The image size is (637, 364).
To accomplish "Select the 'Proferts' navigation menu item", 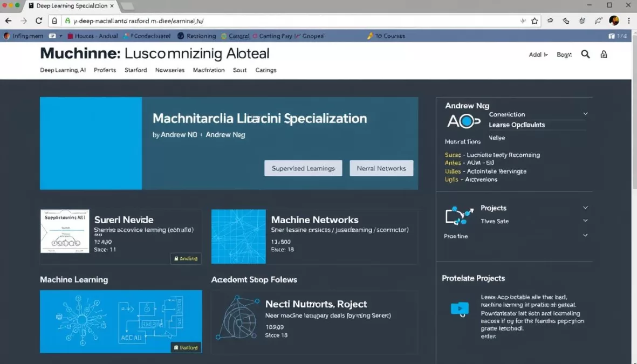I will point(105,70).
